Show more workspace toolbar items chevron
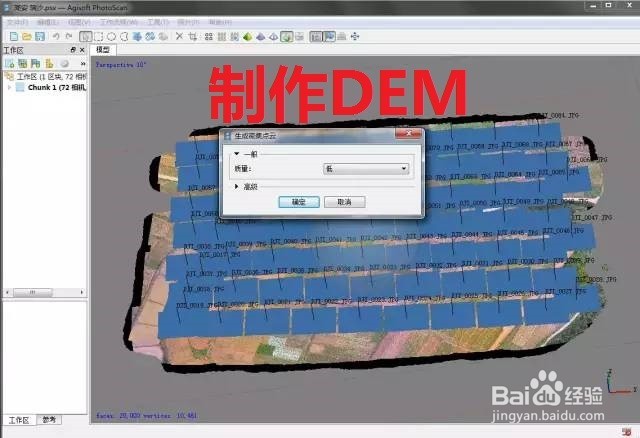The image size is (640, 438). point(83,64)
